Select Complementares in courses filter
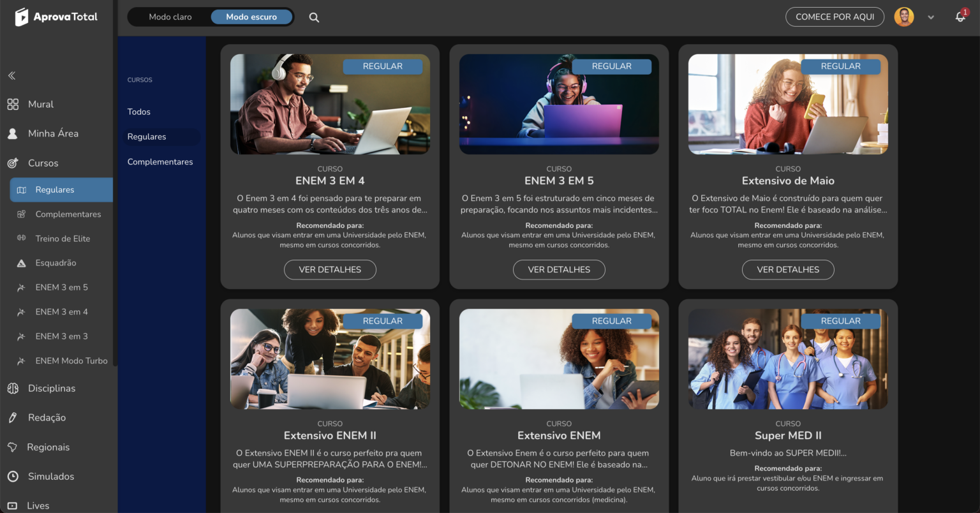 pyautogui.click(x=160, y=161)
